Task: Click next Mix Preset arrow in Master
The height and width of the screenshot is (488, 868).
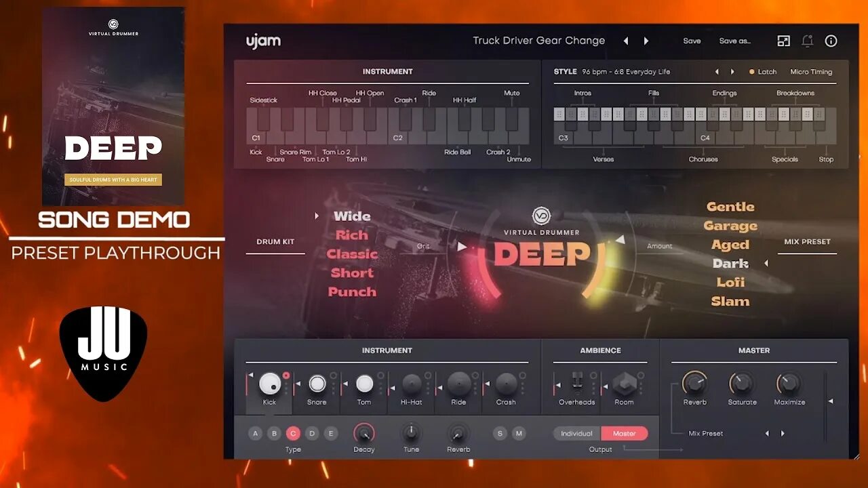Action: (783, 434)
